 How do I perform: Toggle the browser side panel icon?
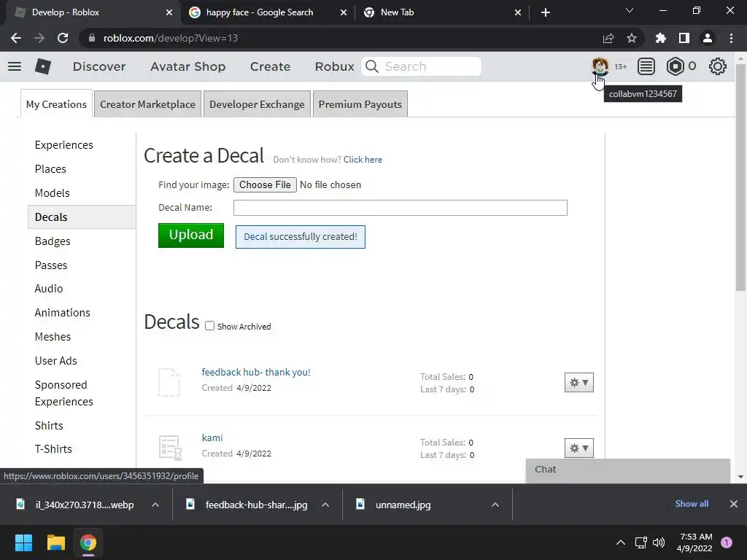coord(684,38)
